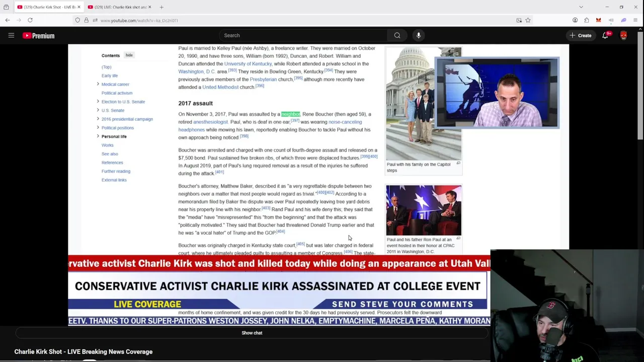Bookmark this page with the star icon
The width and height of the screenshot is (644, 362).
point(528,20)
